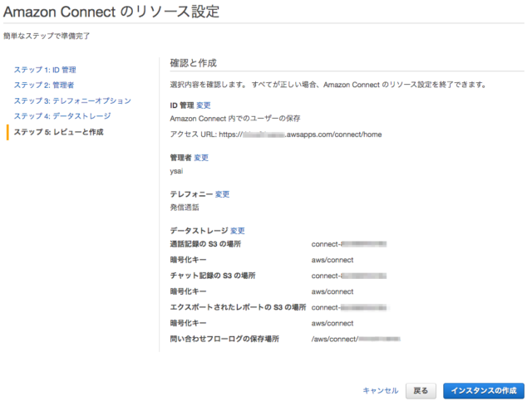Click administrator name ysai
The height and width of the screenshot is (406, 532).
(176, 171)
